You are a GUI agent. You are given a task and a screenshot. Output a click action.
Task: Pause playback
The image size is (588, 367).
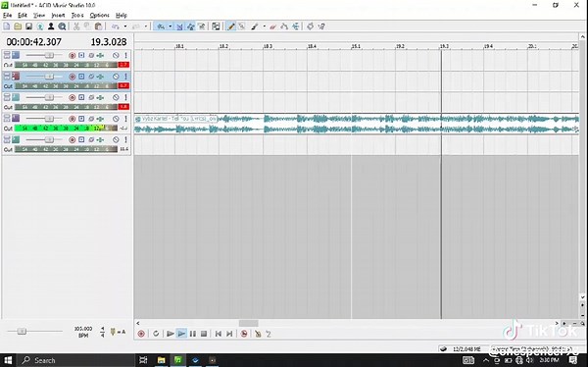pyautogui.click(x=193, y=334)
